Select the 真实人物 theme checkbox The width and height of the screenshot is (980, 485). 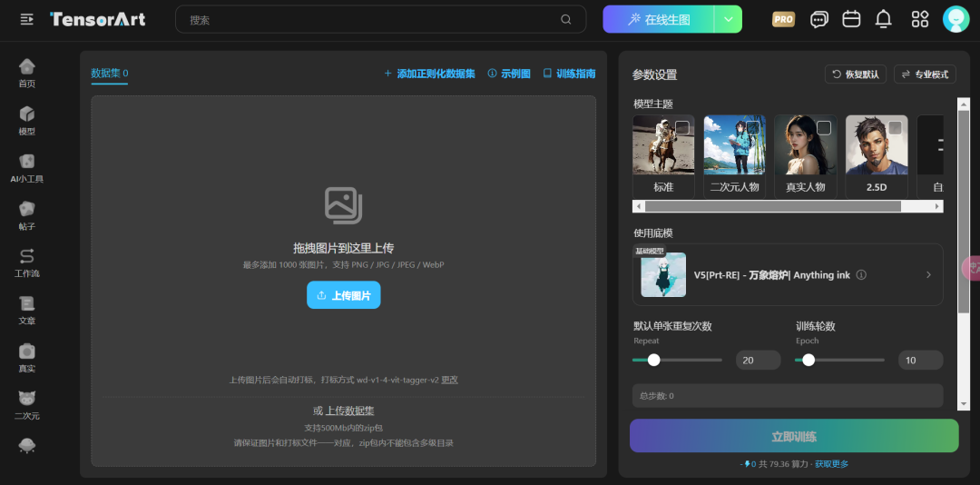pos(824,128)
